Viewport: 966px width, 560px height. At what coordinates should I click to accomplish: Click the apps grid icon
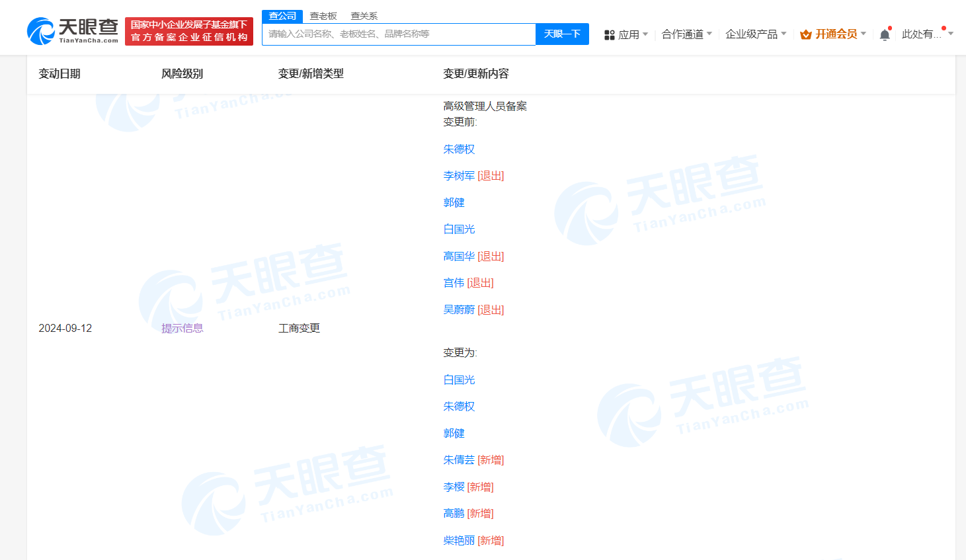610,34
